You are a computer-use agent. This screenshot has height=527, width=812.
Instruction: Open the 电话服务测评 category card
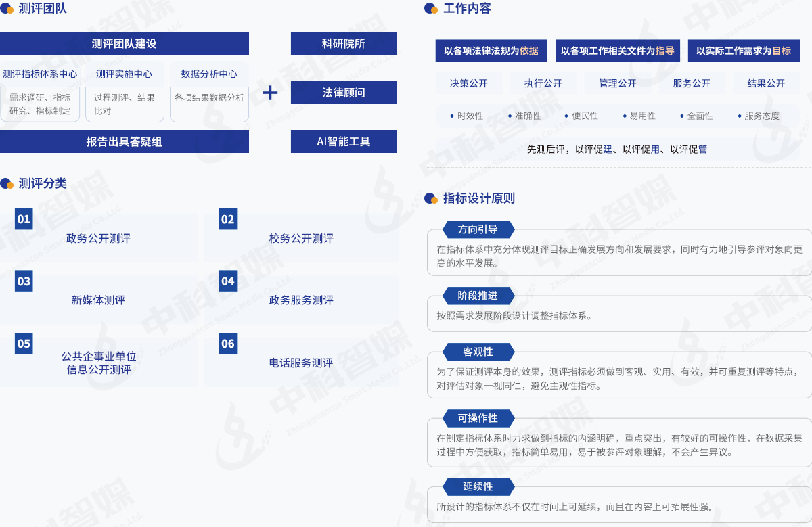(301, 363)
